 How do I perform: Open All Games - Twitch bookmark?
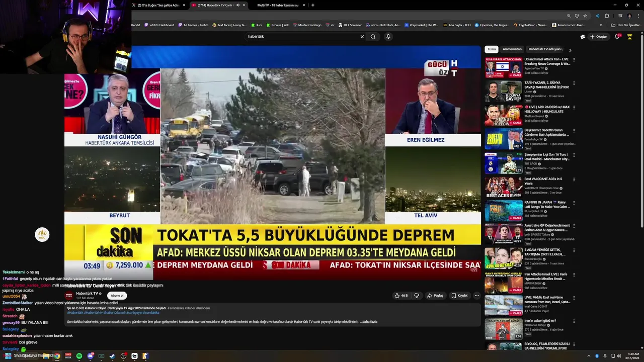pos(193,25)
